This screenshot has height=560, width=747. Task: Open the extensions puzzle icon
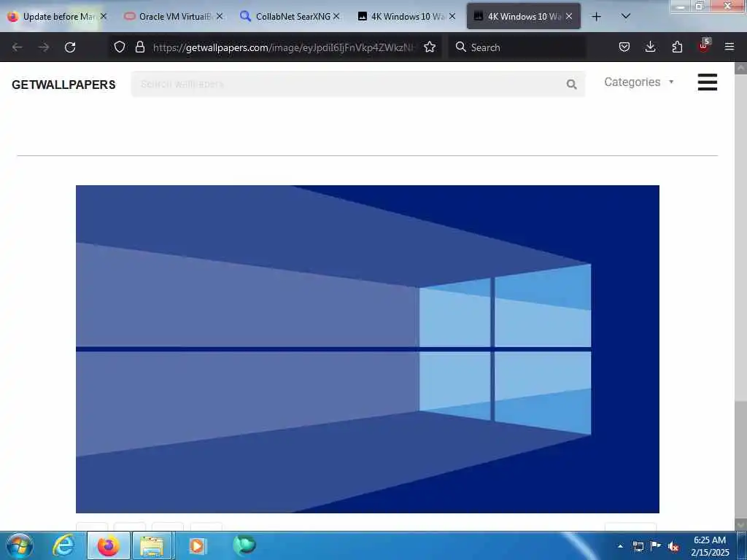[677, 47]
